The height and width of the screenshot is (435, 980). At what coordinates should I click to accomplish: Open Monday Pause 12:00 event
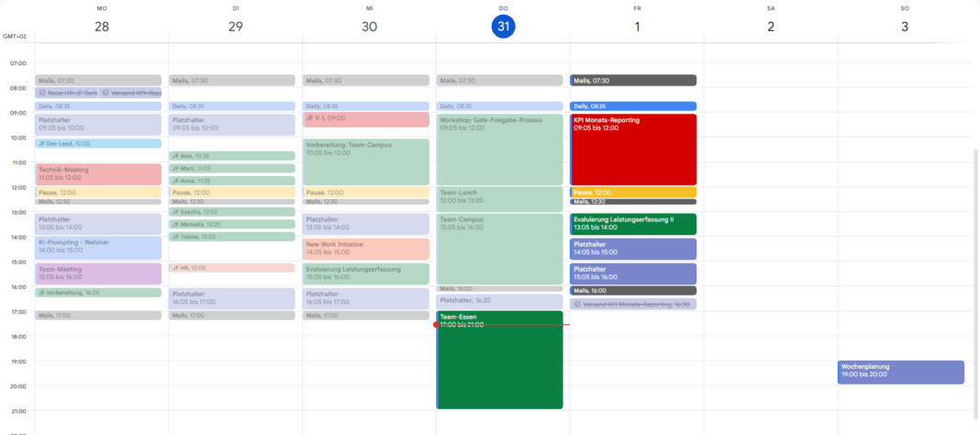pyautogui.click(x=98, y=193)
